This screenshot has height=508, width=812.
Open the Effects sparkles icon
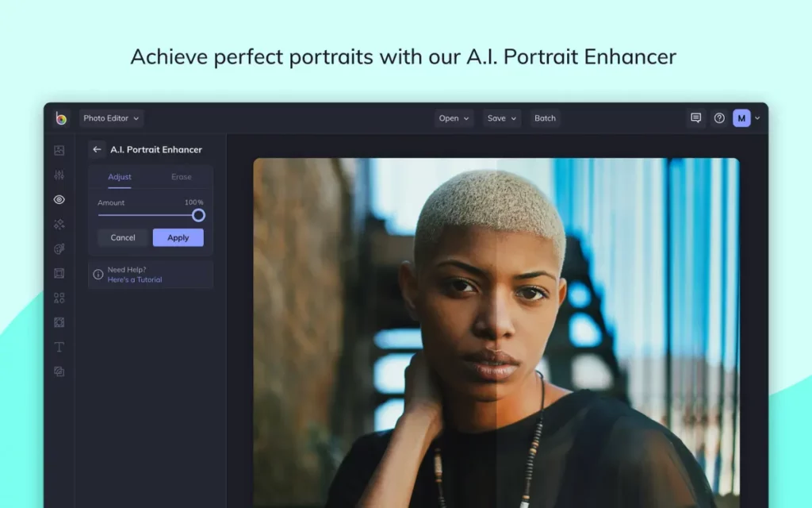pos(59,224)
